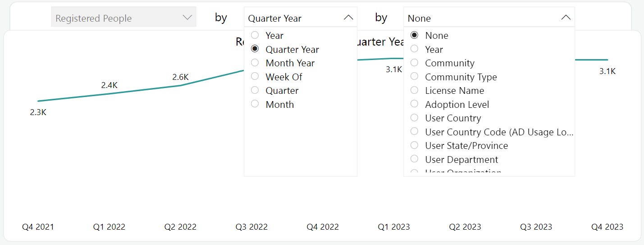Click the 3.1K label at Q4 2023
The width and height of the screenshot is (644, 245).
coord(607,71)
